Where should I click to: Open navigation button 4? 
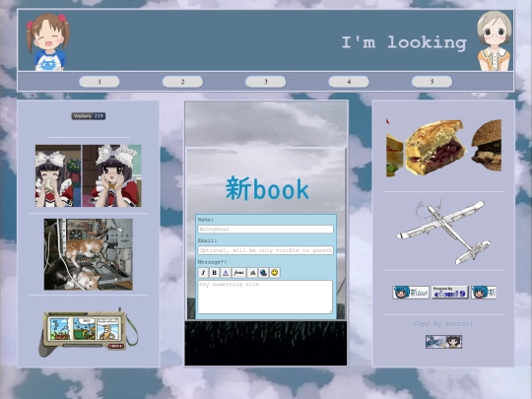(349, 82)
